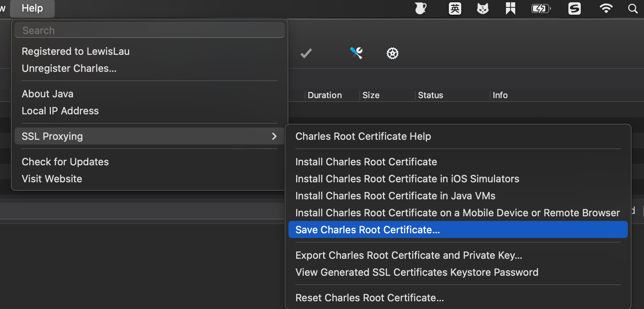The image size is (644, 309).
Task: Click the checkmark validate icon in toolbar
Action: pyautogui.click(x=306, y=53)
